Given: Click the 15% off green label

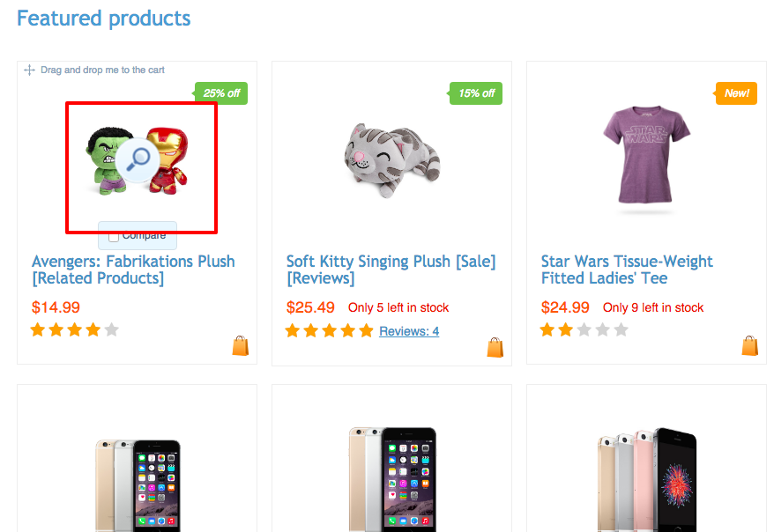Looking at the screenshot, I should click(x=476, y=93).
